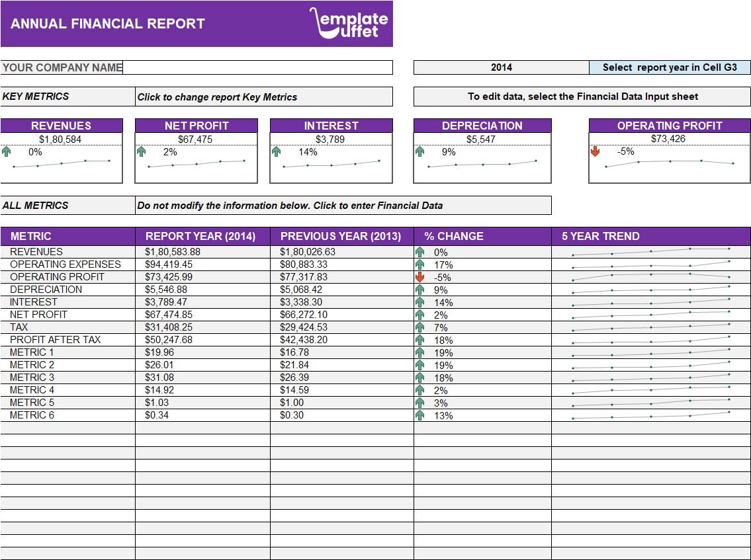Click the up arrow in Metric 3 row

[420, 378]
